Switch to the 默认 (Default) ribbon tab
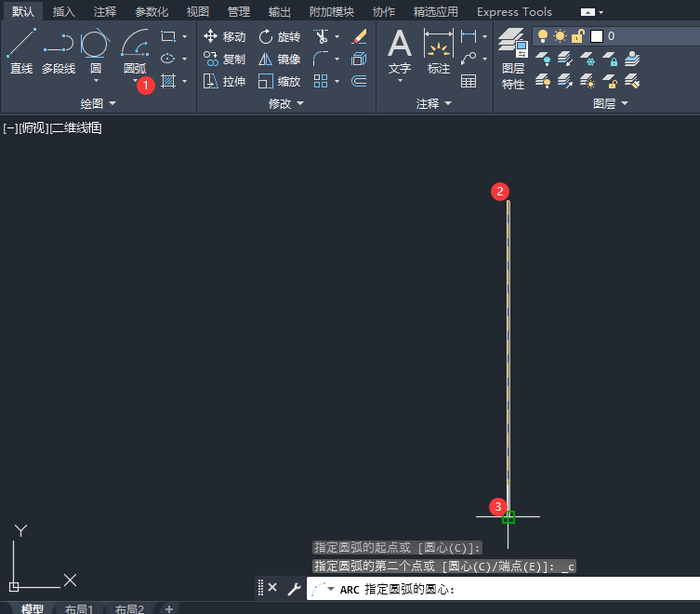 (x=22, y=11)
